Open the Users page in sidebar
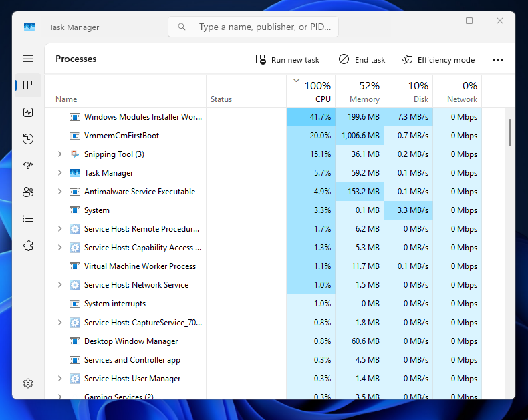The height and width of the screenshot is (420, 528). click(28, 192)
